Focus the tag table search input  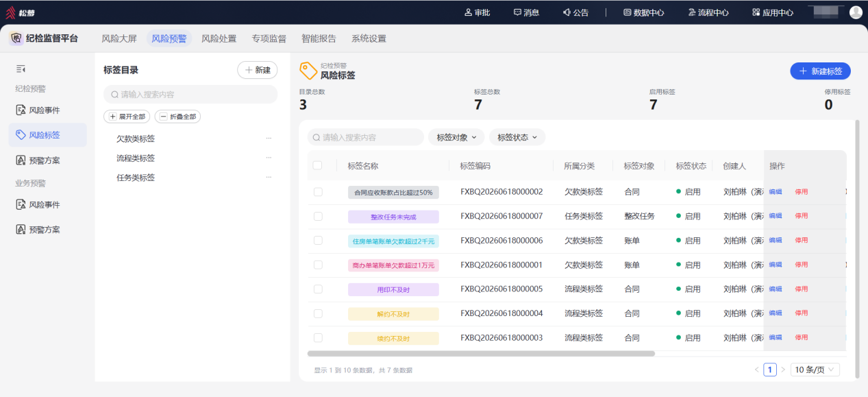366,137
